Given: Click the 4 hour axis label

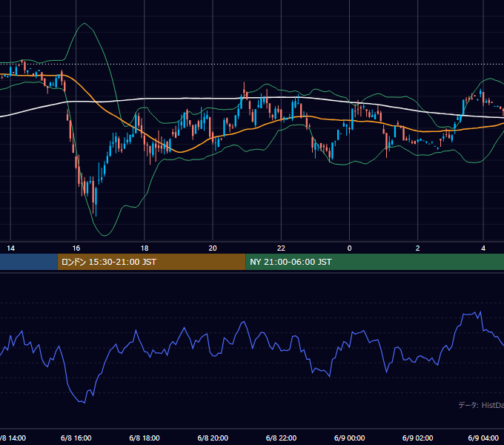Looking at the screenshot, I should 483,248.
